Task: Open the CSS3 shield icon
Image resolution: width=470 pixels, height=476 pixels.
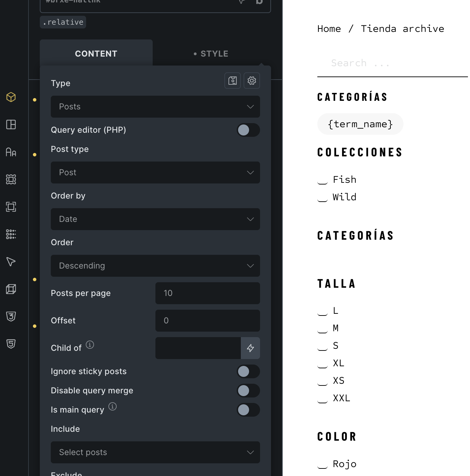Action: [x=11, y=316]
